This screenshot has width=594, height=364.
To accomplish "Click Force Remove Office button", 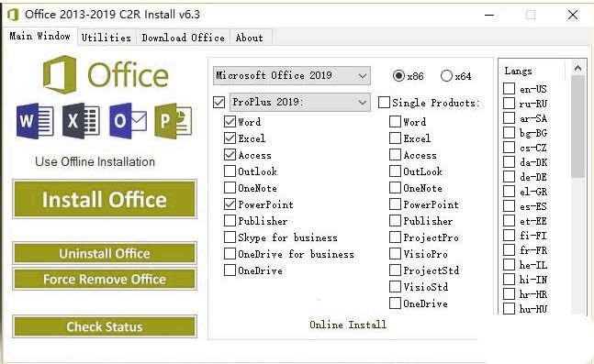I will click(x=105, y=279).
